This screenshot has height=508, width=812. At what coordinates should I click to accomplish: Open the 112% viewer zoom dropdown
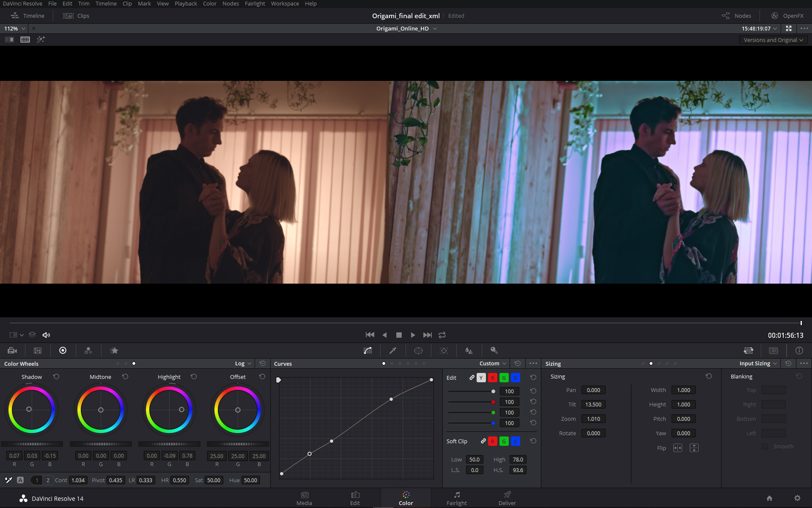(x=15, y=28)
